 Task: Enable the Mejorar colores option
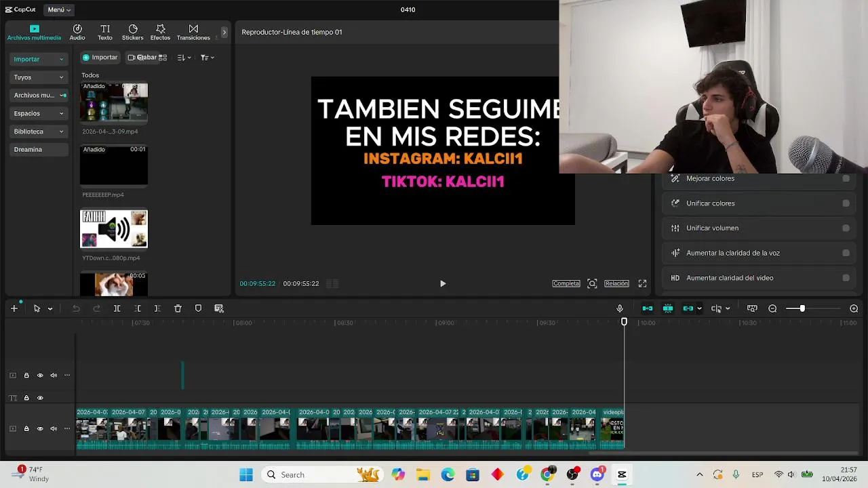[846, 178]
